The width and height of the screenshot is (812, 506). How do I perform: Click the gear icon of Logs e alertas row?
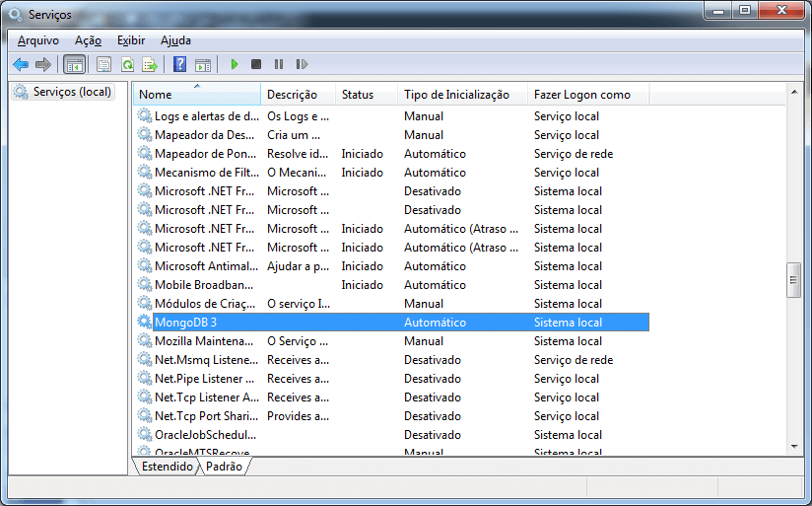tap(144, 116)
